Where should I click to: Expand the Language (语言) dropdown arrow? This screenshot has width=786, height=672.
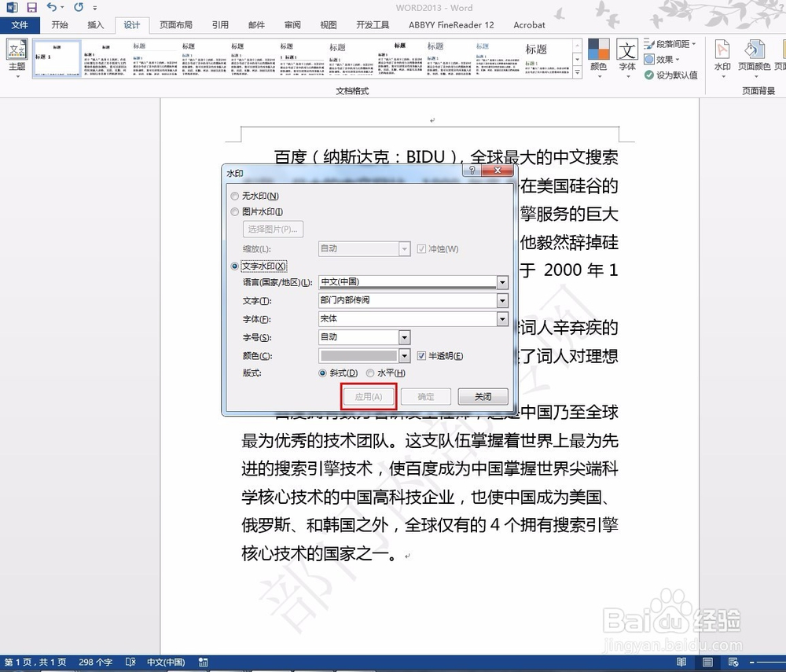click(502, 282)
